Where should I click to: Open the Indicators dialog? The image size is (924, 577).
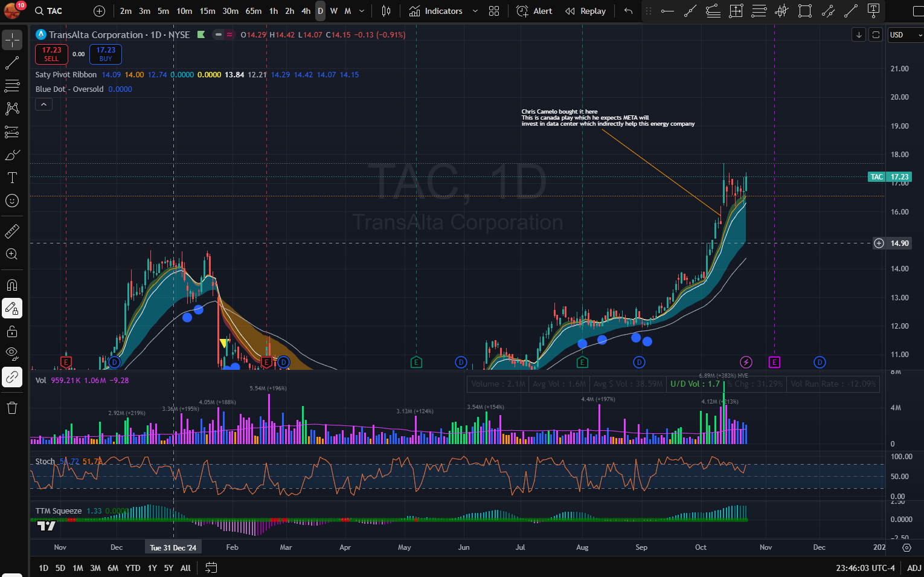coord(435,11)
